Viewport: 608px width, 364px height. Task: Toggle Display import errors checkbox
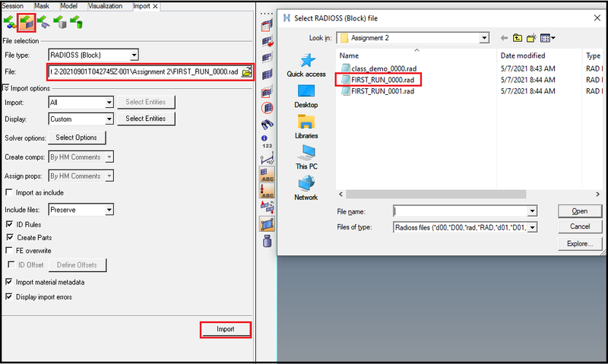click(8, 296)
